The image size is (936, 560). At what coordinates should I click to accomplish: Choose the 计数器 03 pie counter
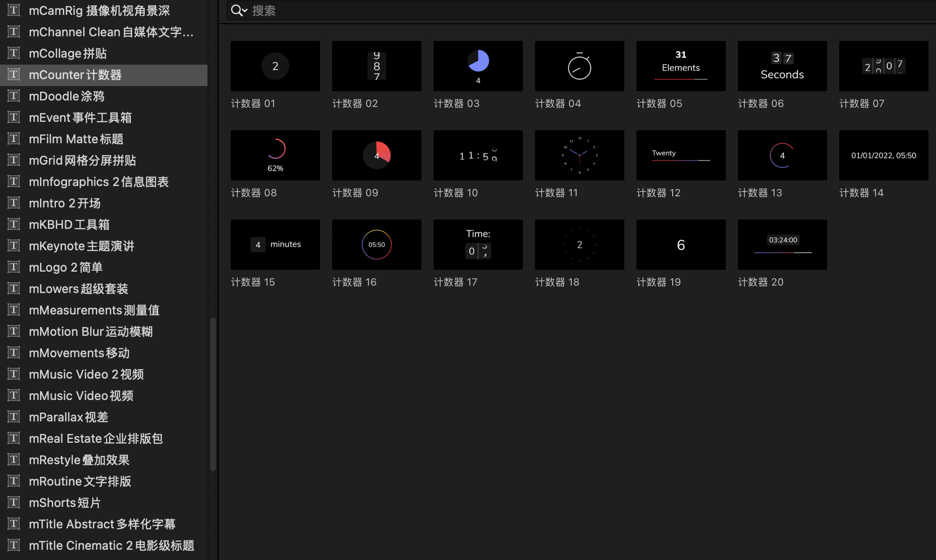[x=478, y=66]
